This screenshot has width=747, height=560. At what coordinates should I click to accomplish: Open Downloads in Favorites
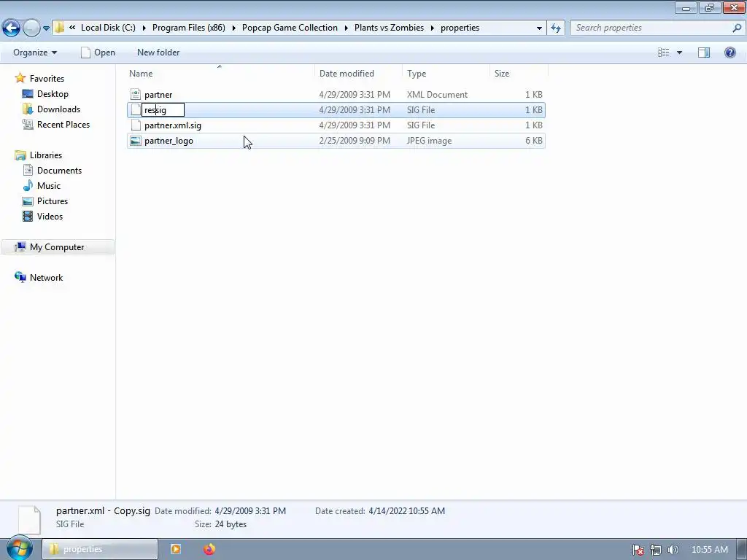pyautogui.click(x=58, y=109)
